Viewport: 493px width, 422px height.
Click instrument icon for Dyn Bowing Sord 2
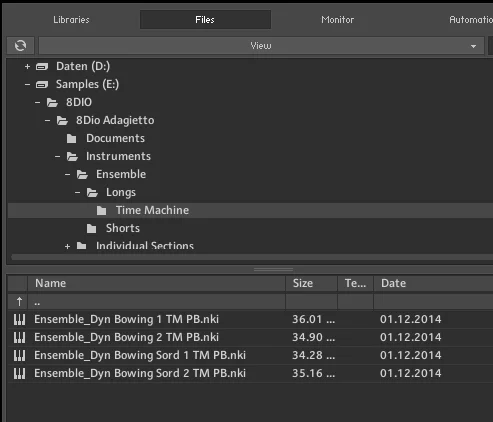point(19,374)
